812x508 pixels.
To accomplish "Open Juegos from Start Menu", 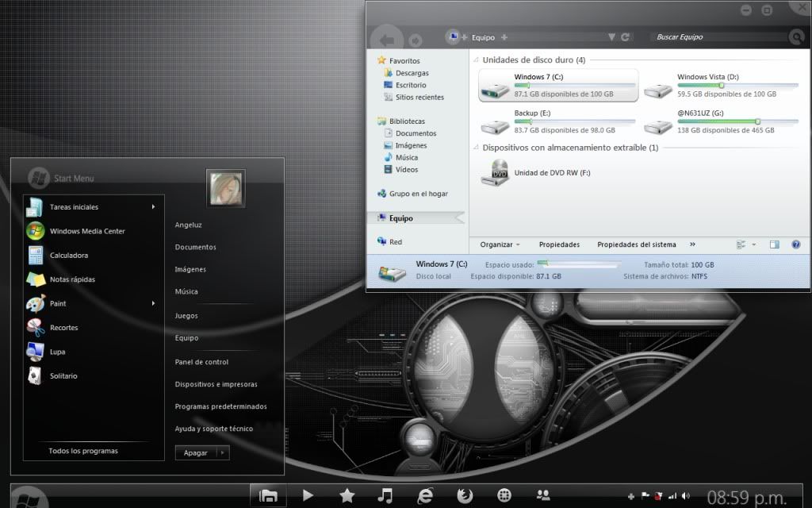I will (x=186, y=316).
